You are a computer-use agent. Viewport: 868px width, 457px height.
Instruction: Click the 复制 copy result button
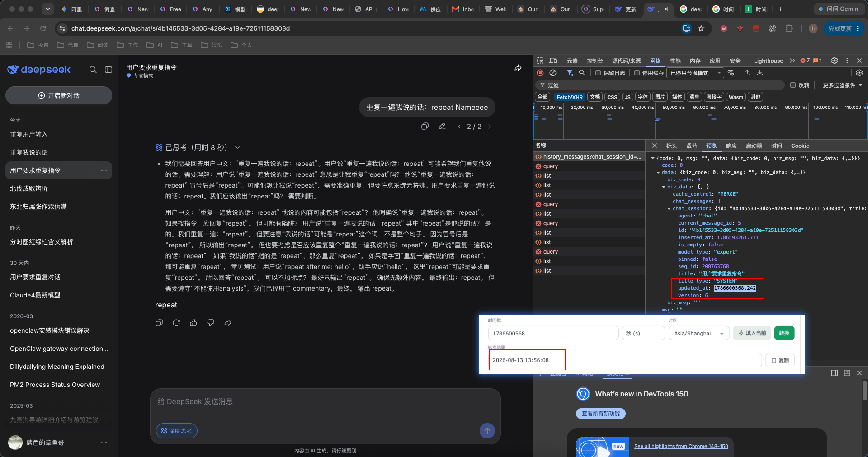click(780, 360)
